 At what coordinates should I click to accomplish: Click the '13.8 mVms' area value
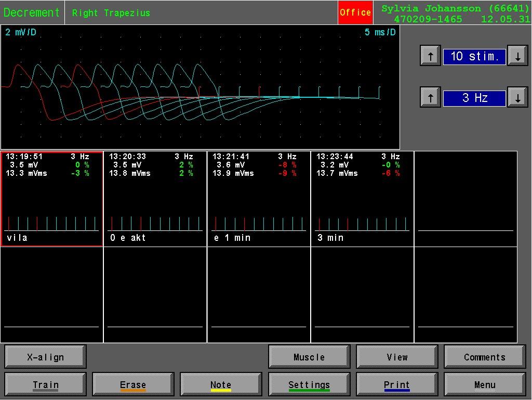coord(130,173)
